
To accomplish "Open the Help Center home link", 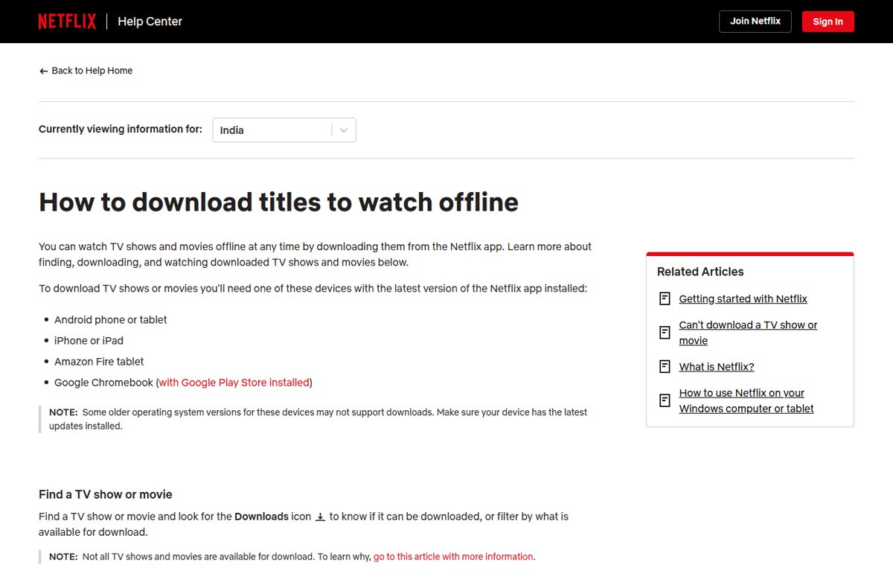I will (150, 22).
